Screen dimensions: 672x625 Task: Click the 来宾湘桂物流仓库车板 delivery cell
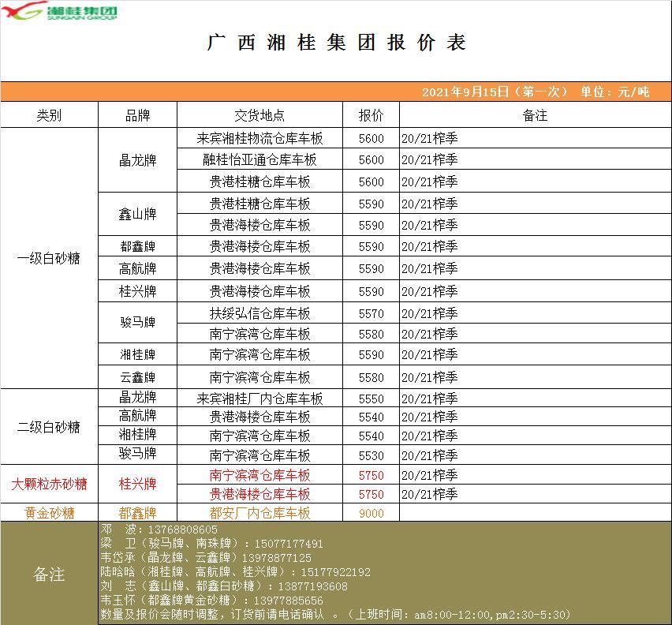click(x=259, y=138)
